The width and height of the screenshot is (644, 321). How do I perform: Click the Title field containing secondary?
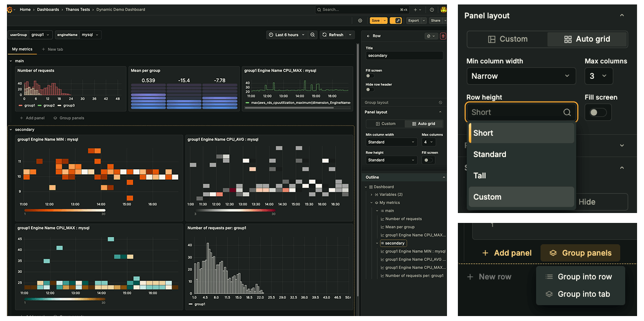[x=403, y=56]
